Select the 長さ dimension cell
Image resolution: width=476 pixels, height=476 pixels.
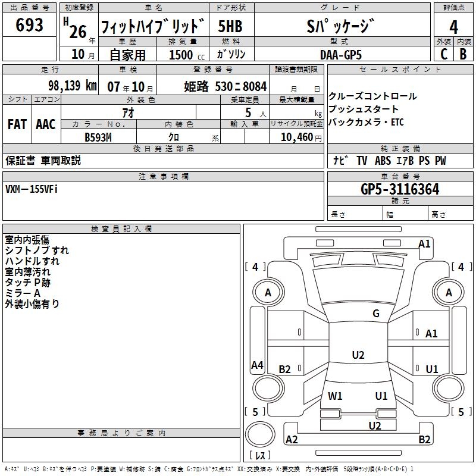coord(355,213)
